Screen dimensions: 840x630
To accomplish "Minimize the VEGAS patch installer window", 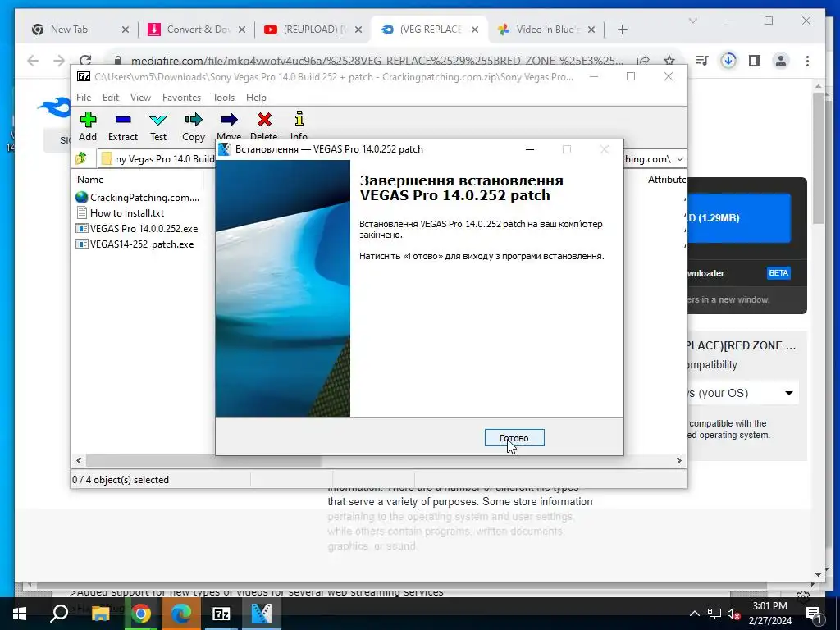I will (530, 149).
